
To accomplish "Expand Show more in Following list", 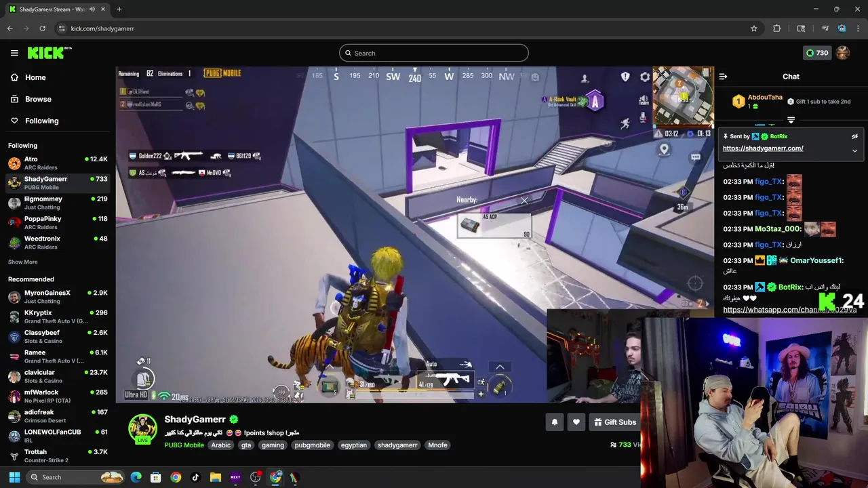I will (x=23, y=262).
